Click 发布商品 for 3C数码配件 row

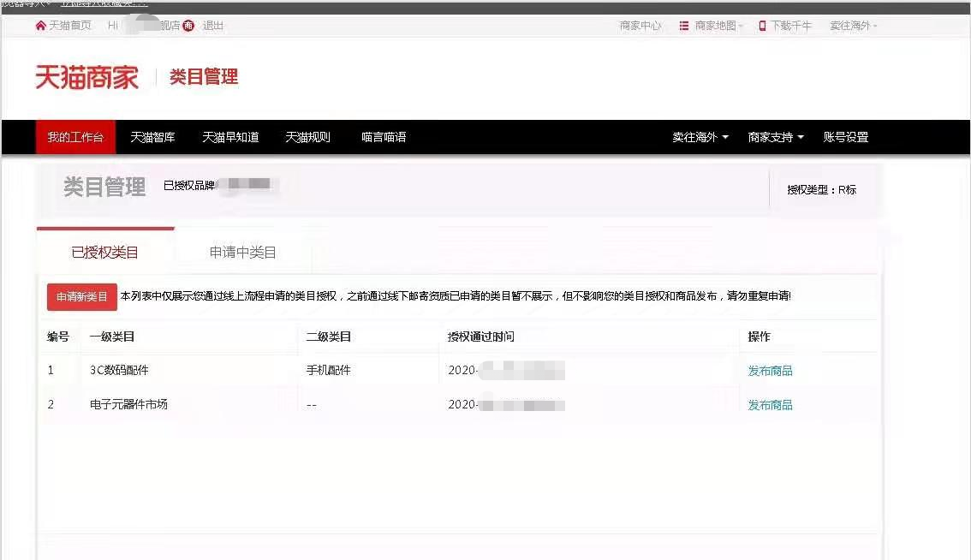click(771, 371)
